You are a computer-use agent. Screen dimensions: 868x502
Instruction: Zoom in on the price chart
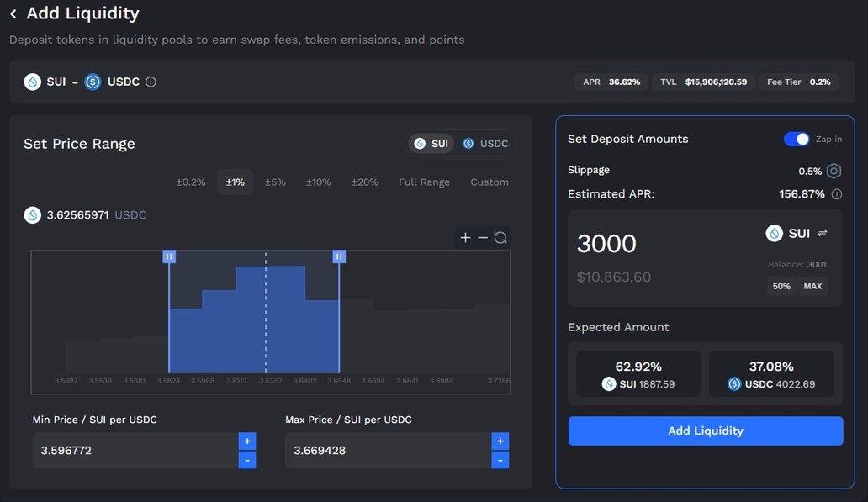(465, 237)
